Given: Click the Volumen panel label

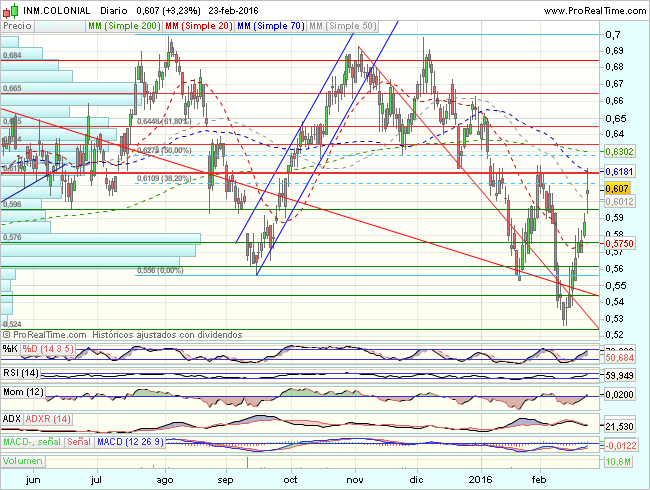Looking at the screenshot, I should coord(23,461).
